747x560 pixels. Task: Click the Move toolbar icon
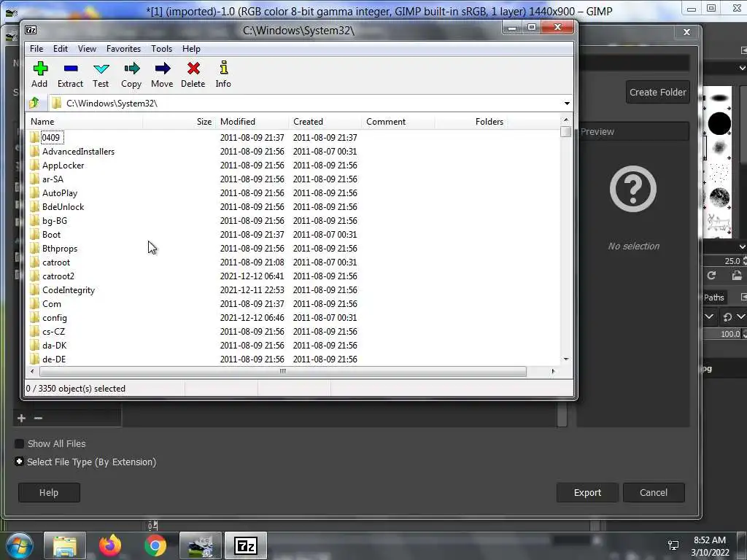[x=162, y=74]
